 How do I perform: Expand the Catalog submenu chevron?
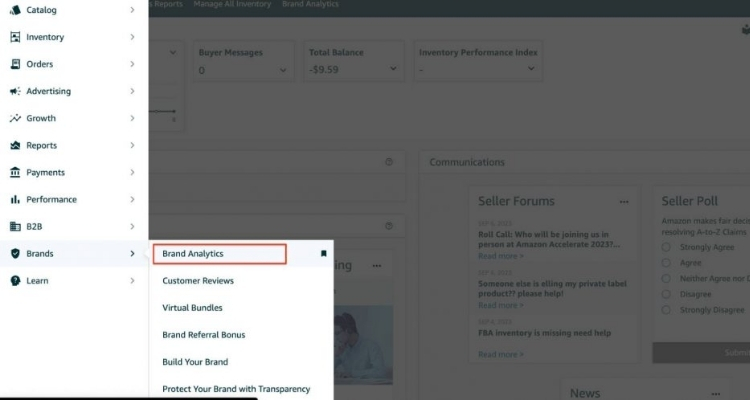[132, 10]
